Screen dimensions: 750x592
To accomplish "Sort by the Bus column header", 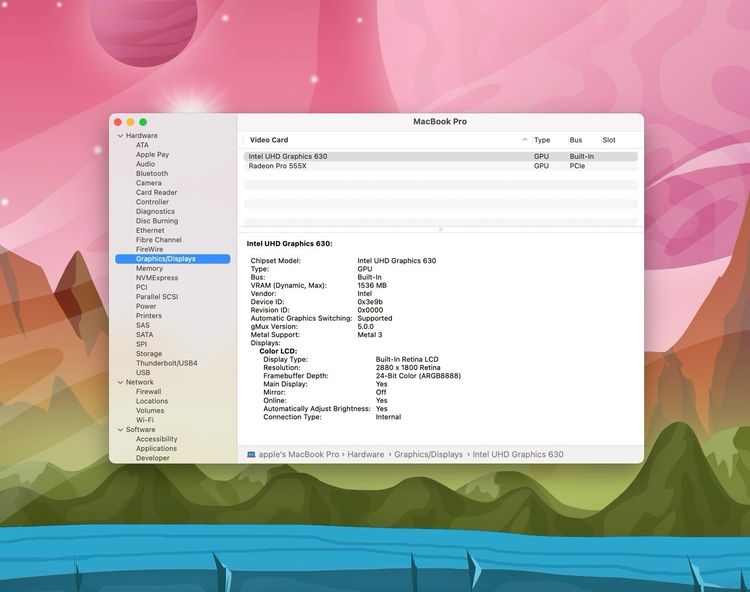I will pyautogui.click(x=576, y=140).
